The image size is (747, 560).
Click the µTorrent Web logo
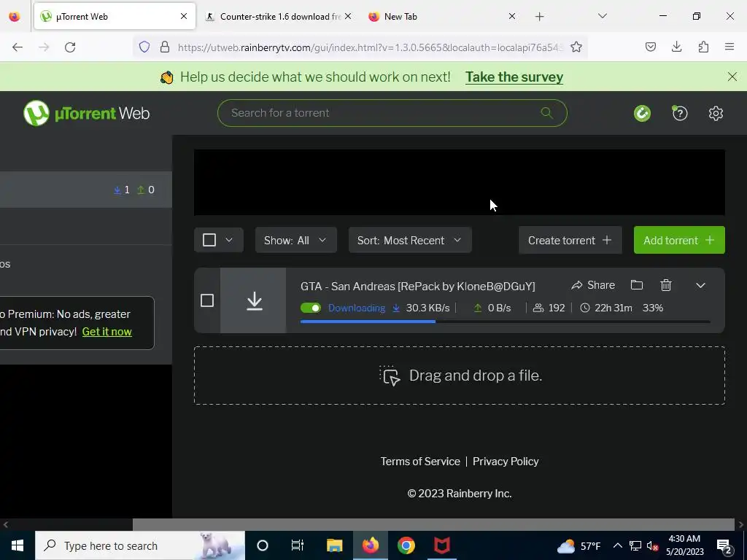pyautogui.click(x=87, y=113)
